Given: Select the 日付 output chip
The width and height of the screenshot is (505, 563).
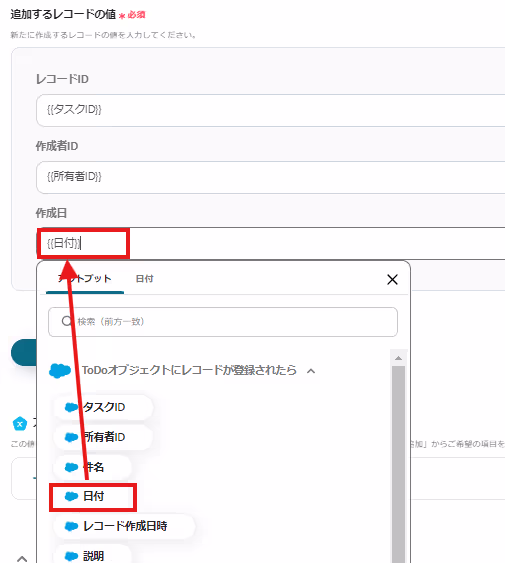Looking at the screenshot, I should [93, 497].
